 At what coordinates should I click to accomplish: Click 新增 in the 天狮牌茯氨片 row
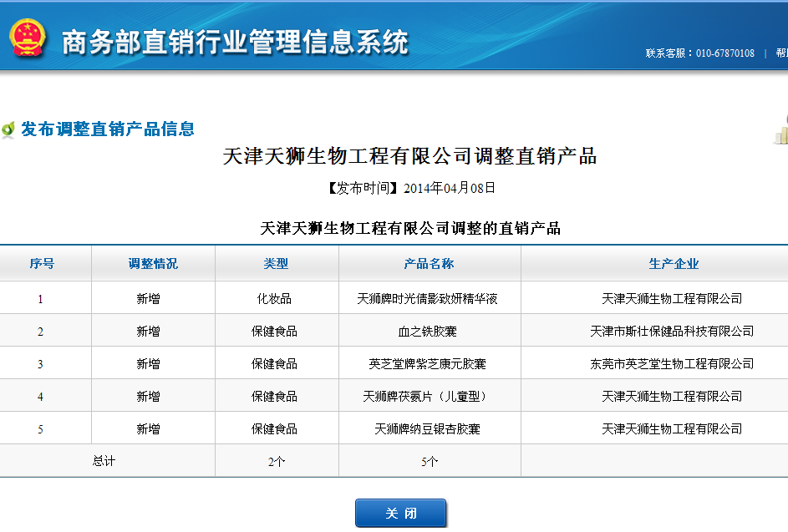pos(148,397)
